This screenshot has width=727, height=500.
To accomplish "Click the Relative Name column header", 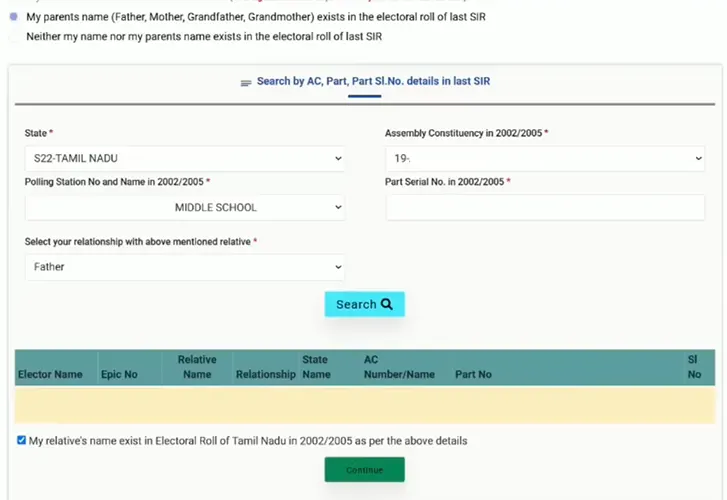I will (197, 367).
